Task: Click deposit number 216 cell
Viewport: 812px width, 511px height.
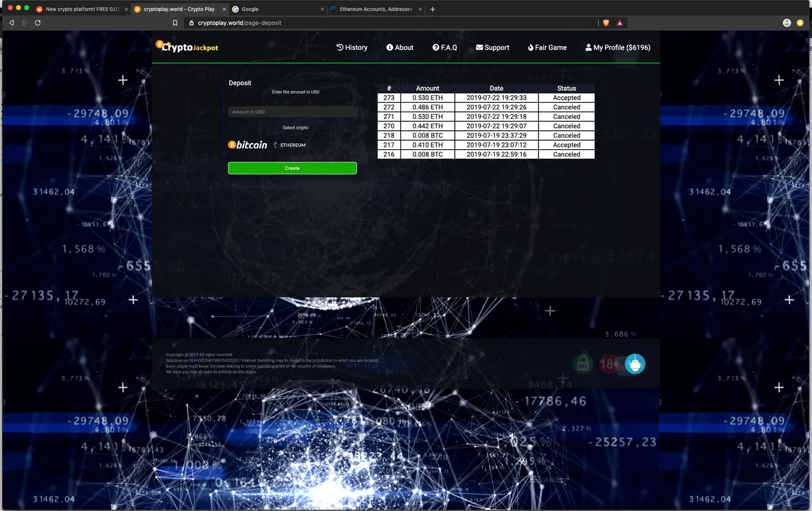Action: 389,154
